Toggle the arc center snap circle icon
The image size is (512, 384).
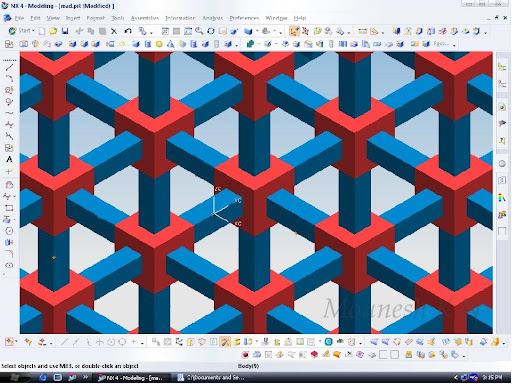(x=111, y=342)
